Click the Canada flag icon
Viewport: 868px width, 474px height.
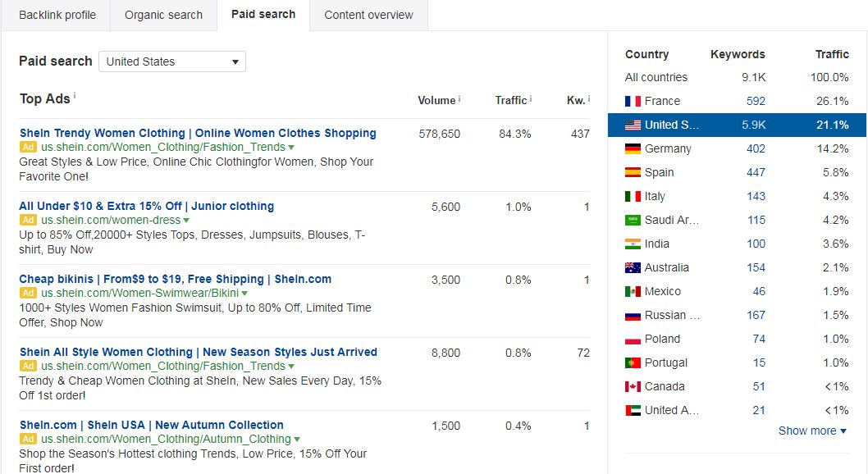pyautogui.click(x=633, y=386)
